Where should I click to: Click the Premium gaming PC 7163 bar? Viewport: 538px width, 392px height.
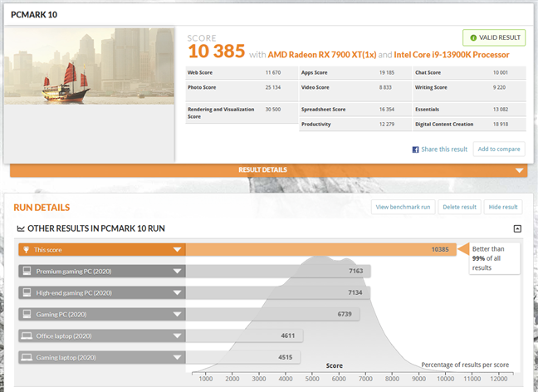278,272
